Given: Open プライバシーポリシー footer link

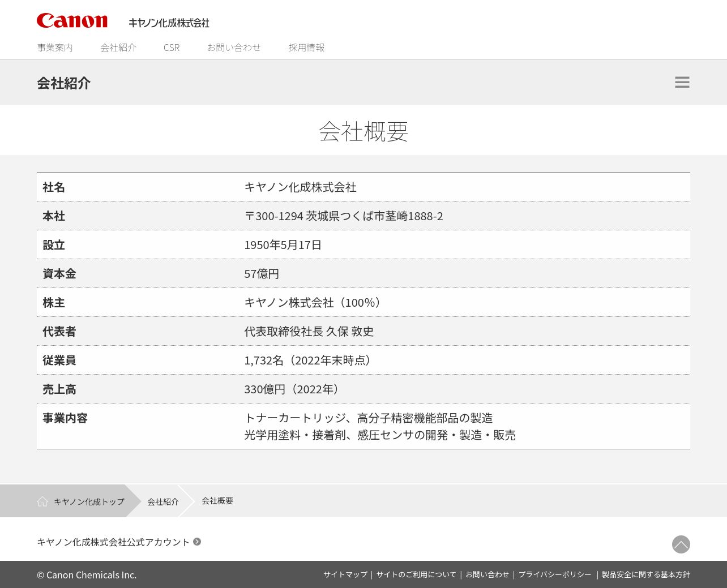Looking at the screenshot, I should coord(555,574).
